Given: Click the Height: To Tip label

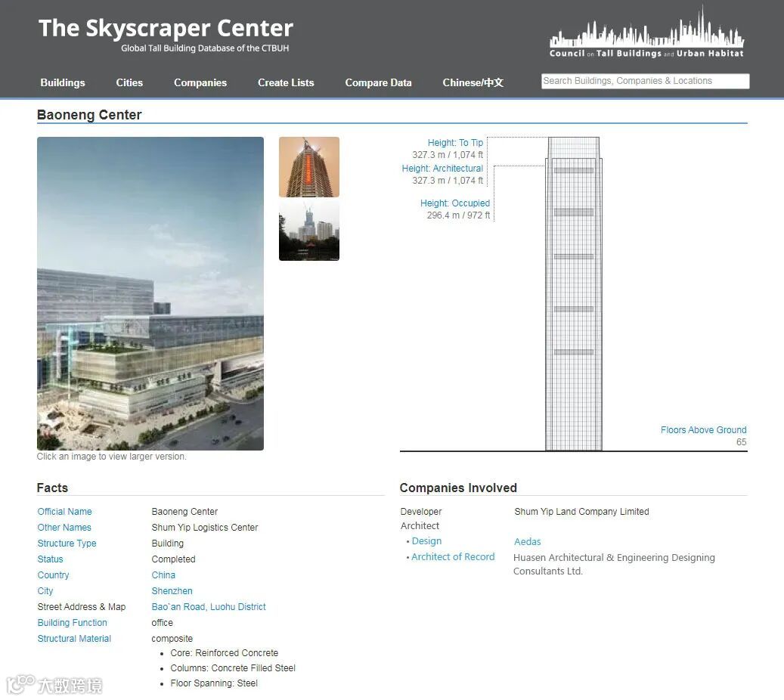Looking at the screenshot, I should [455, 143].
